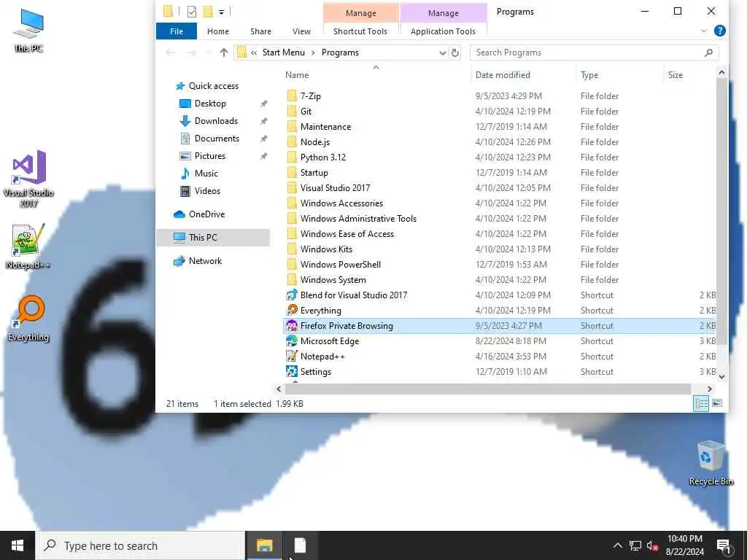Open the Share ribbon tab
The image size is (747, 560).
(260, 31)
